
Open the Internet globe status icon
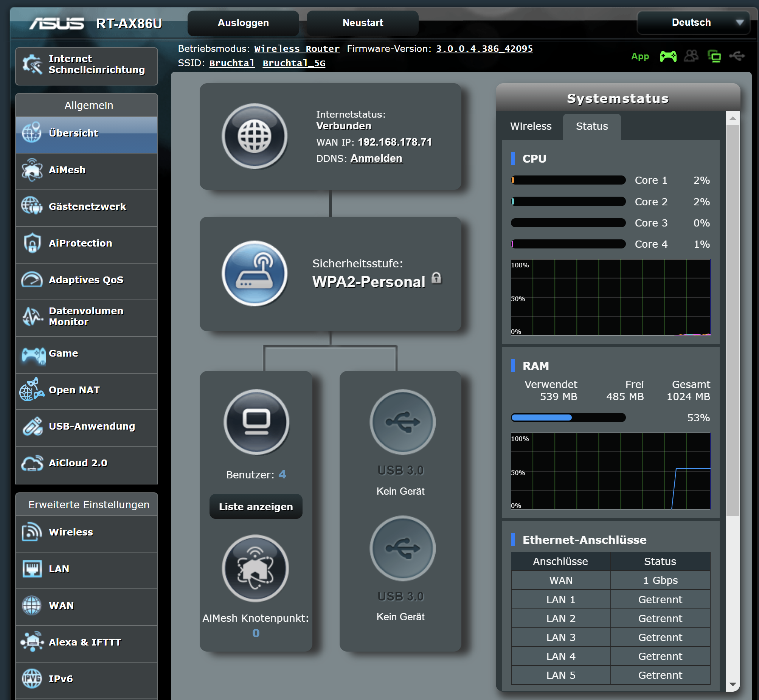click(255, 136)
